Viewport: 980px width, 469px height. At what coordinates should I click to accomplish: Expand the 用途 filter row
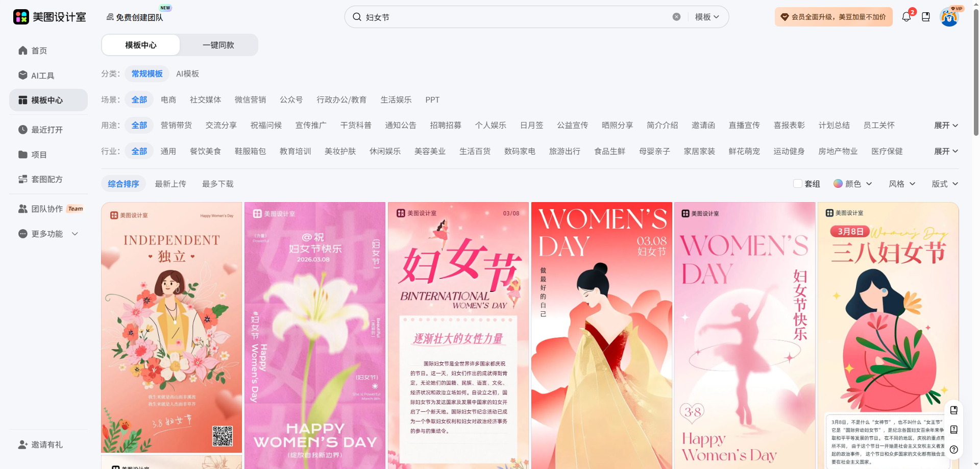pyautogui.click(x=946, y=126)
